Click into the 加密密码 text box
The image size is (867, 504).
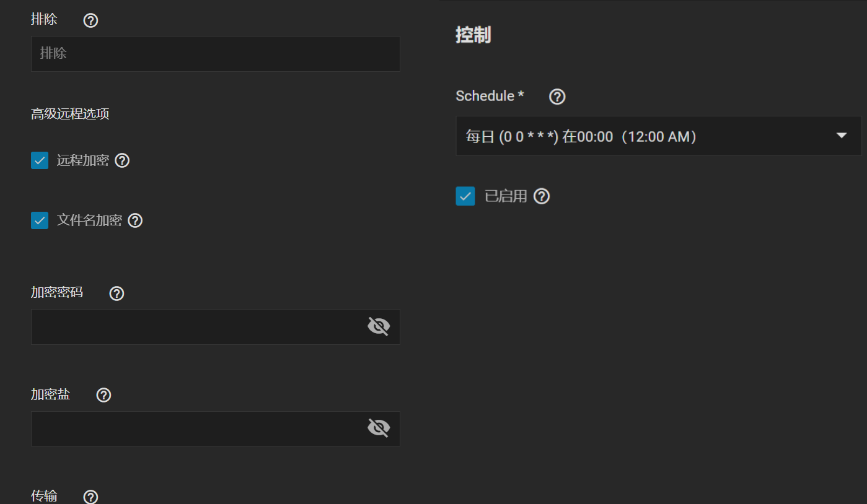pyautogui.click(x=198, y=326)
